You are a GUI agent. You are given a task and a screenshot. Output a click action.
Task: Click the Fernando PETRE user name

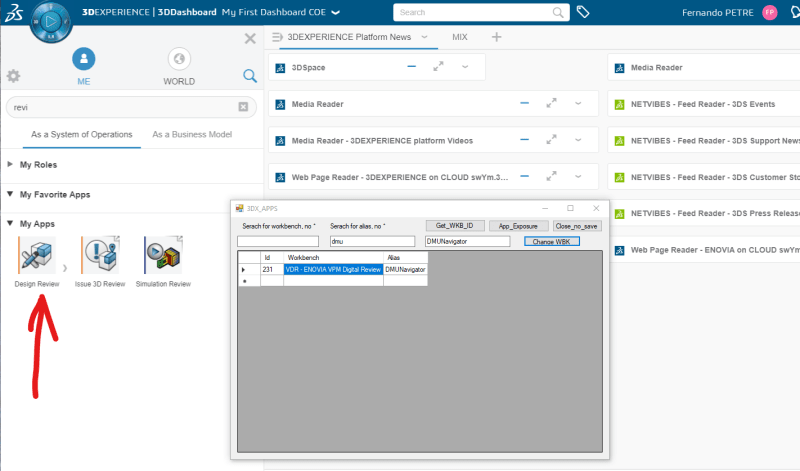[x=718, y=13]
